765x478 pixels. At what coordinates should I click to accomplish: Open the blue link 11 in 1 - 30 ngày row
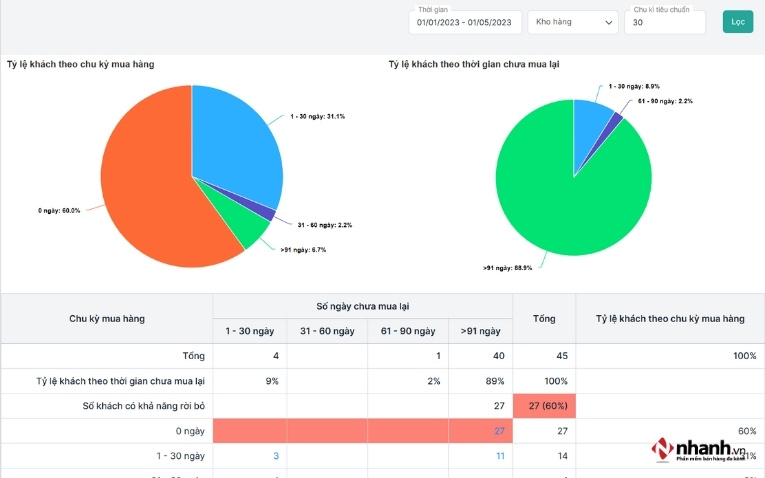[500, 456]
